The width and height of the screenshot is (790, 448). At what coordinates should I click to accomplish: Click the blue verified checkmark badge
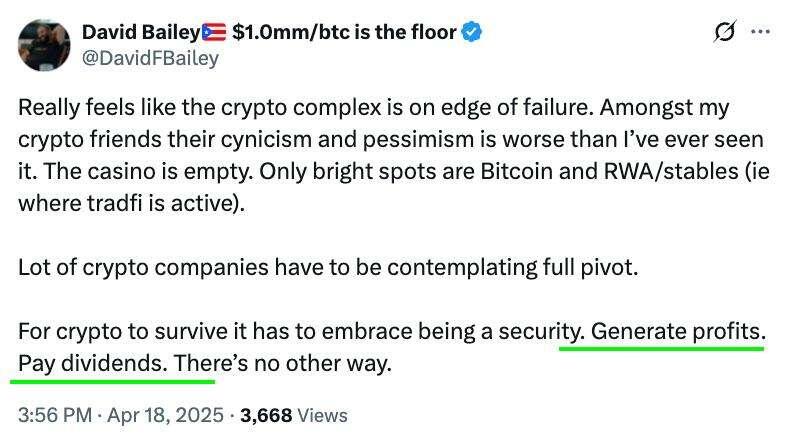click(x=472, y=32)
